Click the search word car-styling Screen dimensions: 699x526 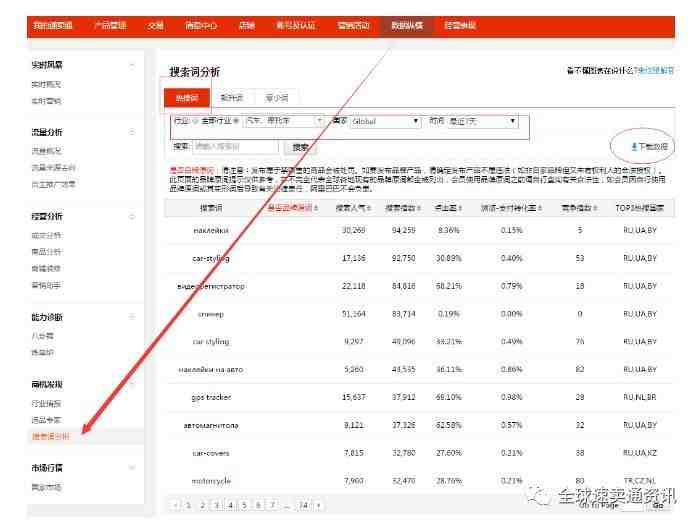(x=211, y=259)
